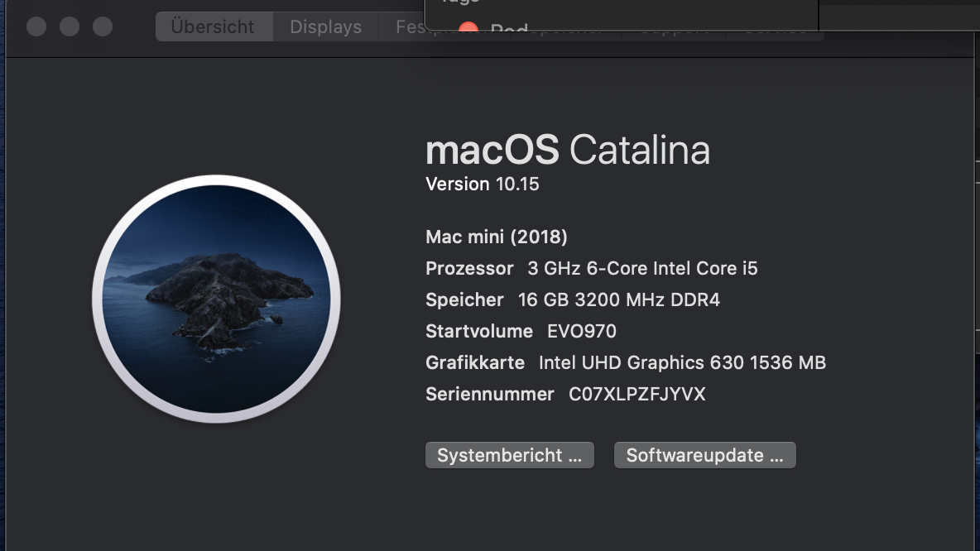Open the Systembericht report
This screenshot has height=551, width=980.
509,455
